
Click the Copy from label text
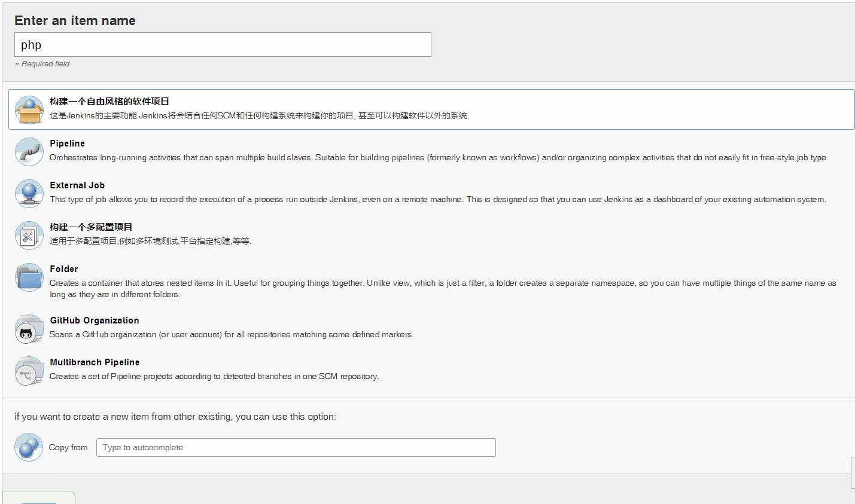pos(68,447)
